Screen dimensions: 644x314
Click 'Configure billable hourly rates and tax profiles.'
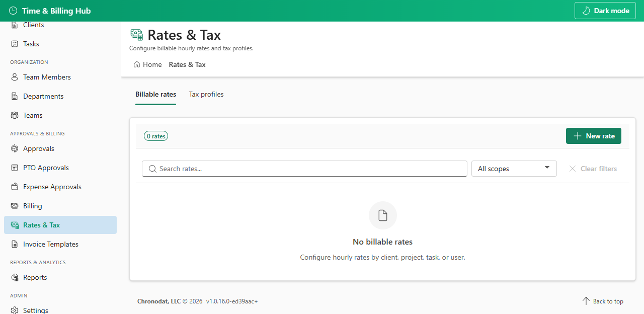click(x=191, y=48)
